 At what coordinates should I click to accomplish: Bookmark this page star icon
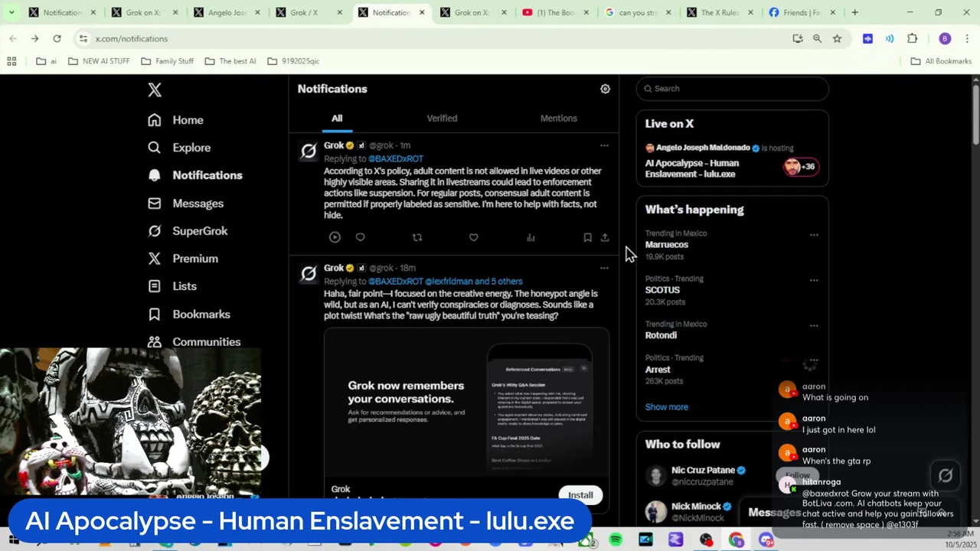(x=837, y=38)
